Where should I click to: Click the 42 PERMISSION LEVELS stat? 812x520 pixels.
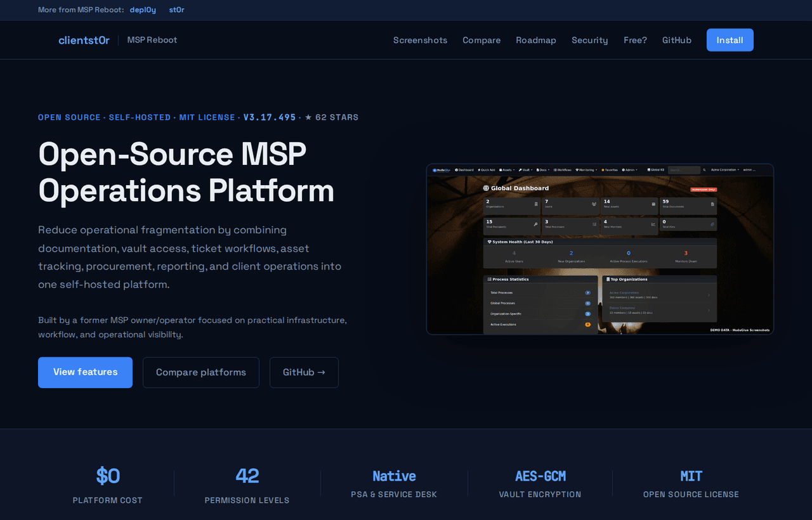(247, 485)
